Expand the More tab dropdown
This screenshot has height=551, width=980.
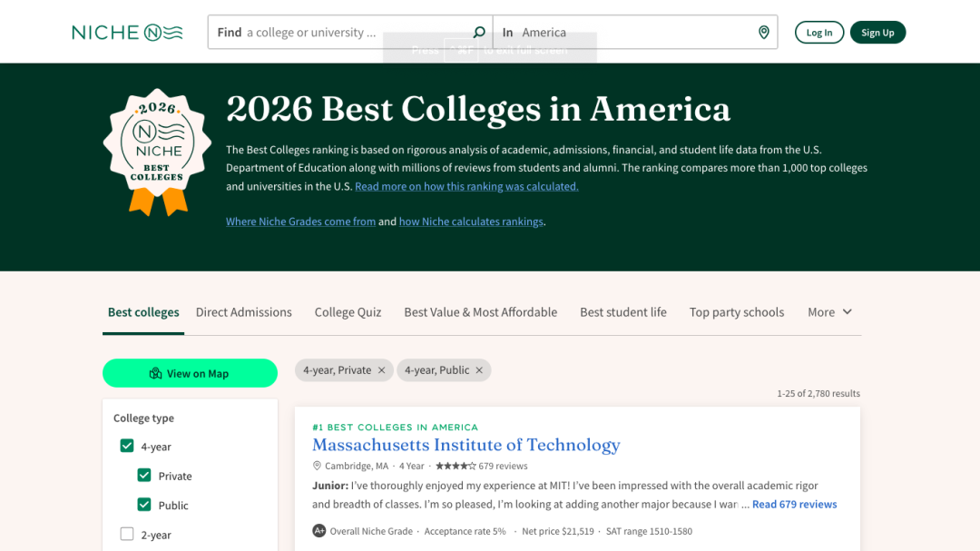[x=829, y=312]
